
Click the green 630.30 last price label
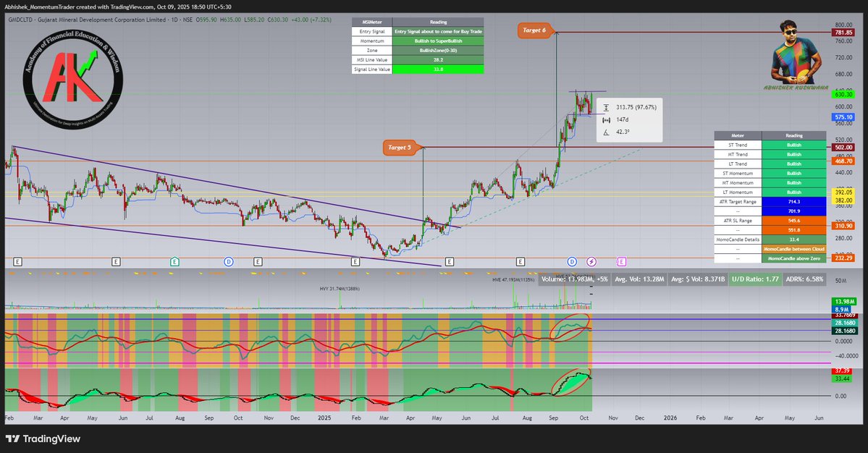click(843, 95)
